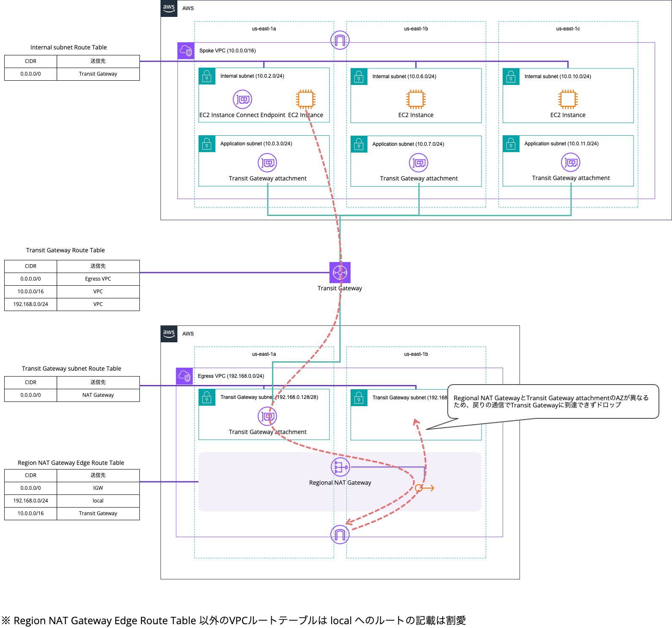Select the EC2 Instance icon in subnet 10.0.2.0/24
The width and height of the screenshot is (672, 628).
click(306, 99)
